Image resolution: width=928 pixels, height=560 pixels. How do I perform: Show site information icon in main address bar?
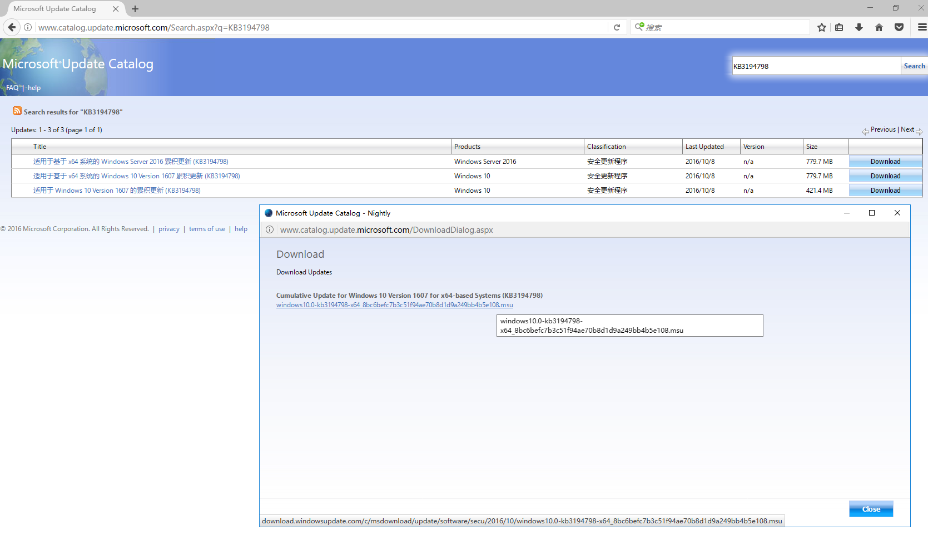coord(28,27)
